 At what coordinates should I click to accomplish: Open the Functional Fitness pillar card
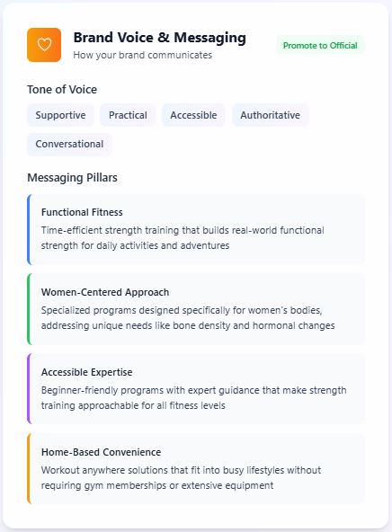tap(196, 229)
